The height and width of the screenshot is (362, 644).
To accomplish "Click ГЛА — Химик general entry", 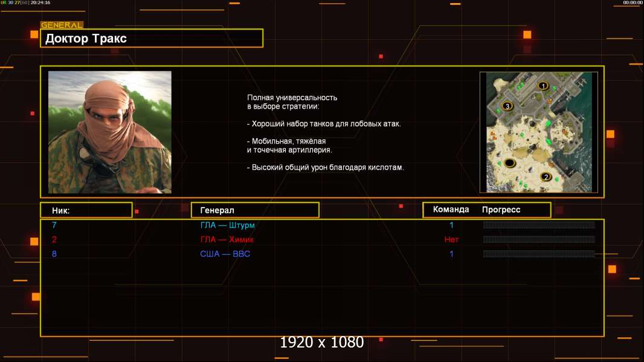I will 227,240.
